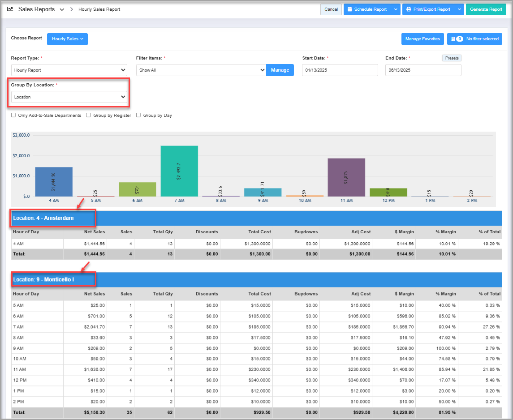Open the Group By Location dropdown
The width and height of the screenshot is (513, 420).
[69, 97]
